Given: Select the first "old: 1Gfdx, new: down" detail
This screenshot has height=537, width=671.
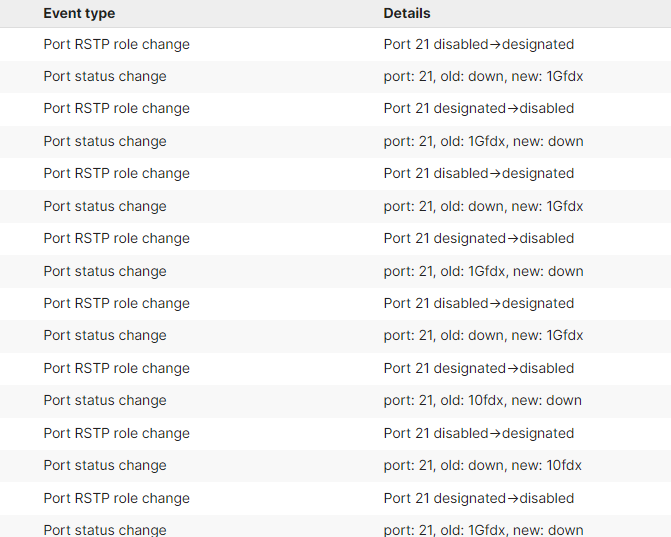Looking at the screenshot, I should coord(483,141).
